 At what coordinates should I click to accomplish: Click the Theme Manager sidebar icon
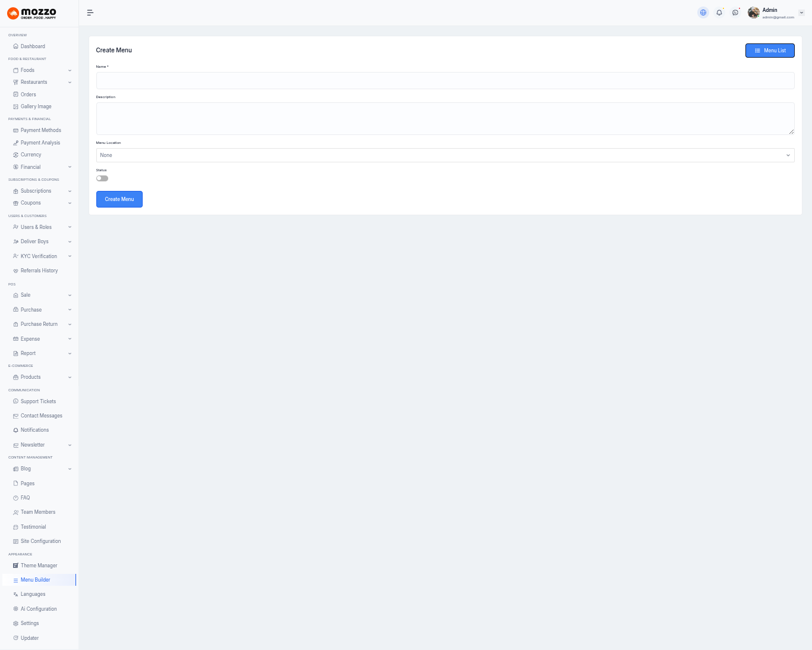(x=15, y=566)
